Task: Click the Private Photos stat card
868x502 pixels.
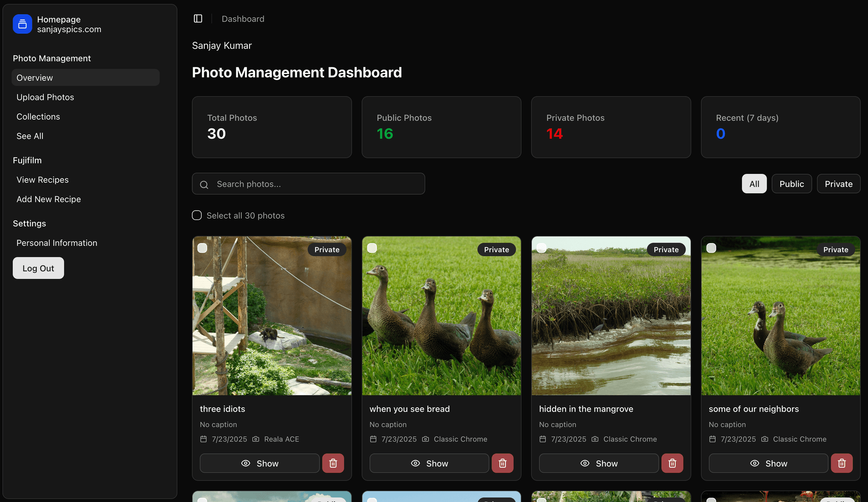Action: 611,127
